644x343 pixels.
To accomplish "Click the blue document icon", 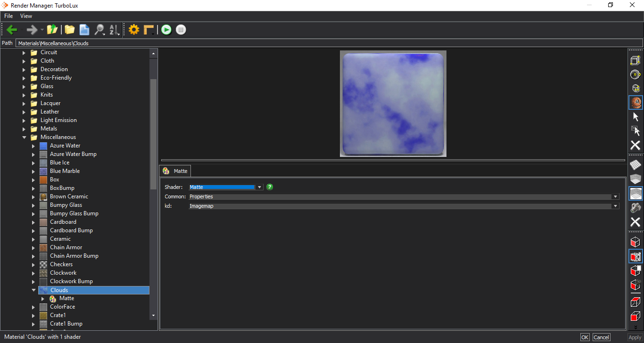I will pyautogui.click(x=84, y=30).
